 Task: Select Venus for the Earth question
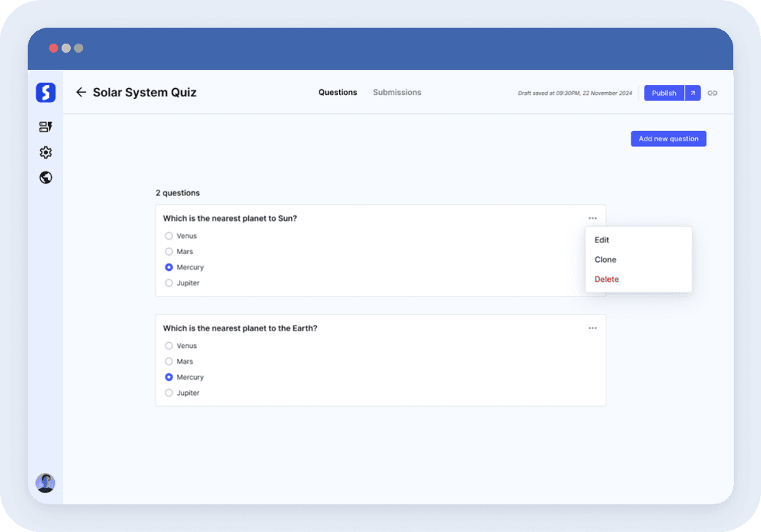click(x=169, y=346)
